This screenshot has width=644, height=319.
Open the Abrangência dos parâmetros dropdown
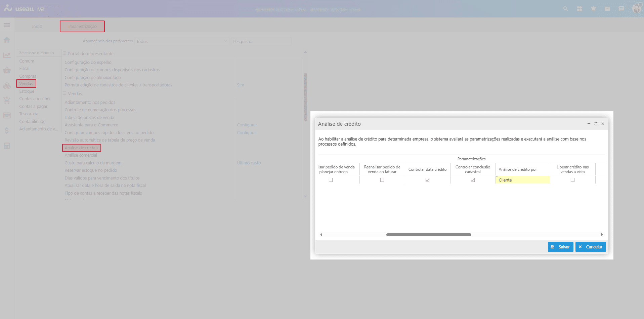pos(181,41)
